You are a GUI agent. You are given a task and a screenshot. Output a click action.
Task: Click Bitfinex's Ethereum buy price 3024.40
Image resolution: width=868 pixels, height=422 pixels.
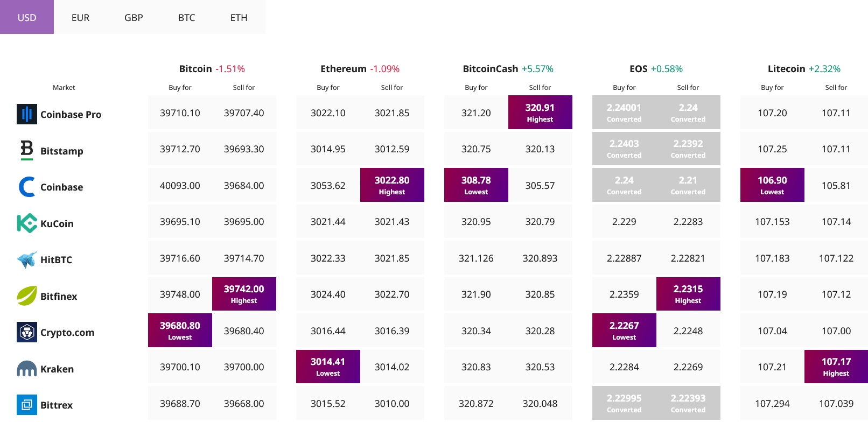coord(328,294)
